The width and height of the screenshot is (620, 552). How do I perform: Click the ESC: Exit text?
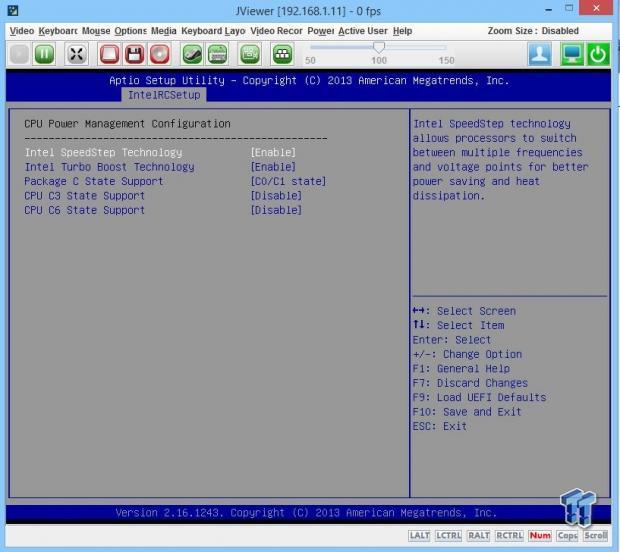(440, 426)
